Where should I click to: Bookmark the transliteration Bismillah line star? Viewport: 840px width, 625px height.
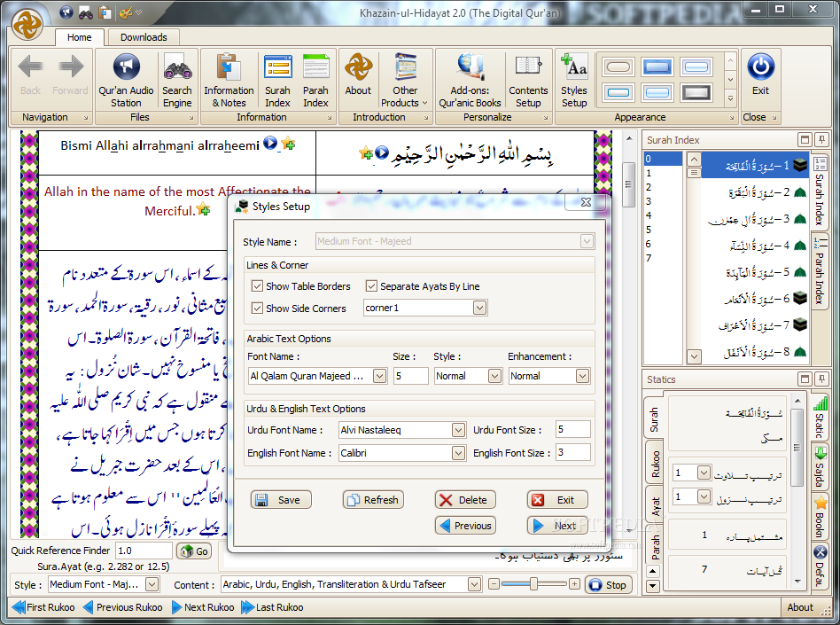pos(288,143)
